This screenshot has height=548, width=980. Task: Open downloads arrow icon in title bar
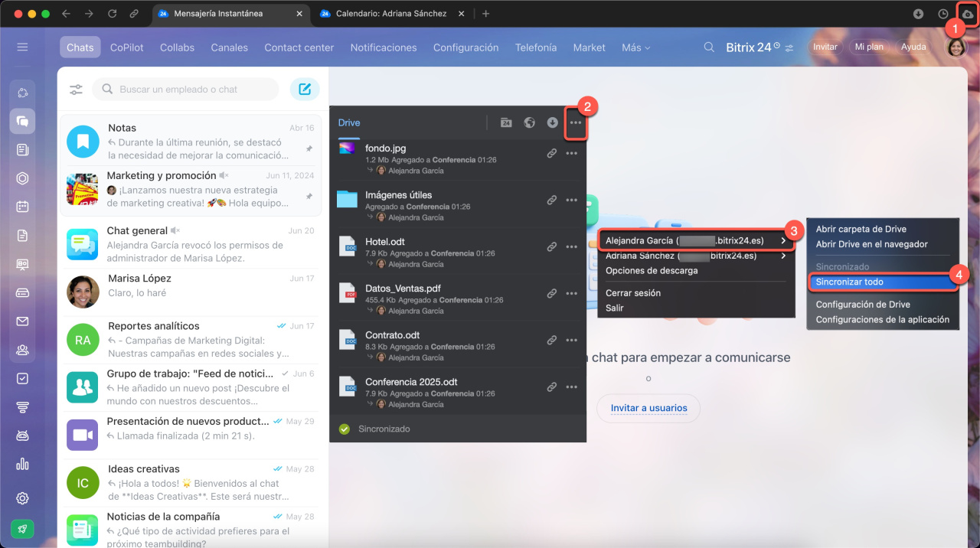click(919, 14)
